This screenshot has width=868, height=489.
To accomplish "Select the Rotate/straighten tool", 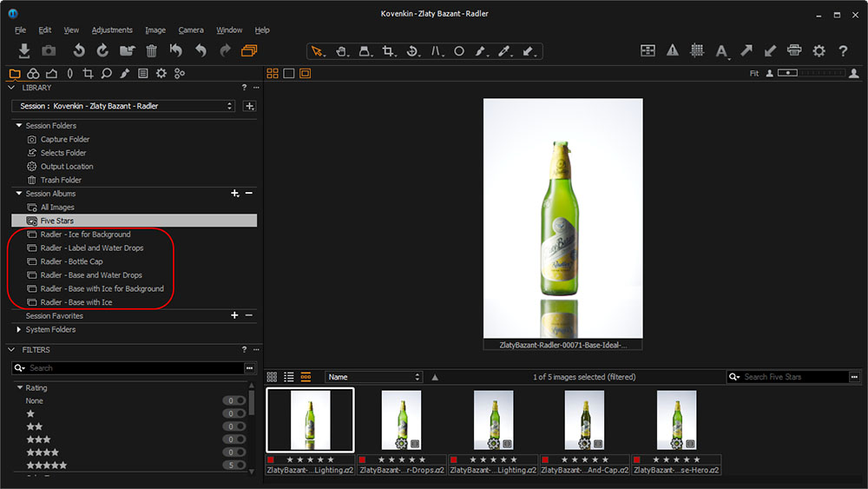I will (412, 51).
